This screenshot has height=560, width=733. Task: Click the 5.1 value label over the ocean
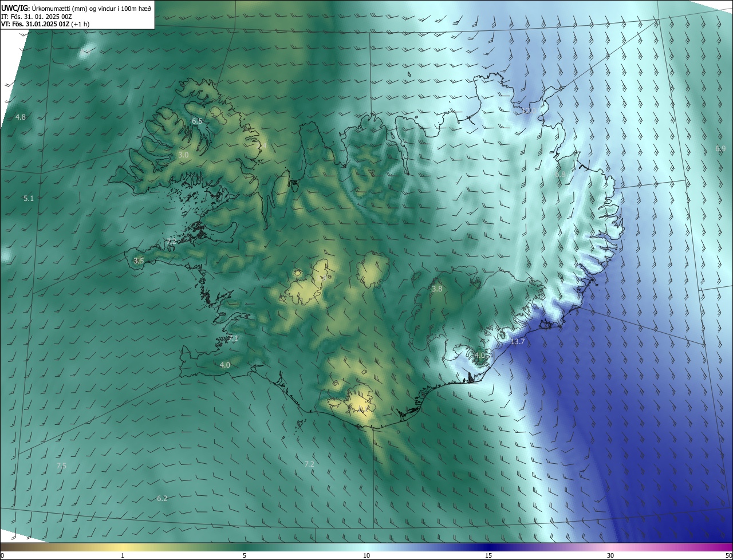pos(29,199)
